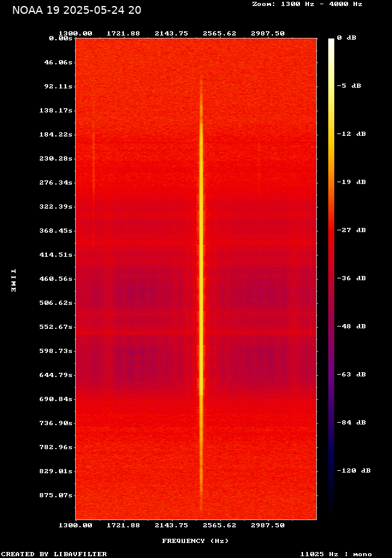The height and width of the screenshot is (558, 392).
Task: Click the 690.84s time axis label
Action: pyautogui.click(x=56, y=399)
